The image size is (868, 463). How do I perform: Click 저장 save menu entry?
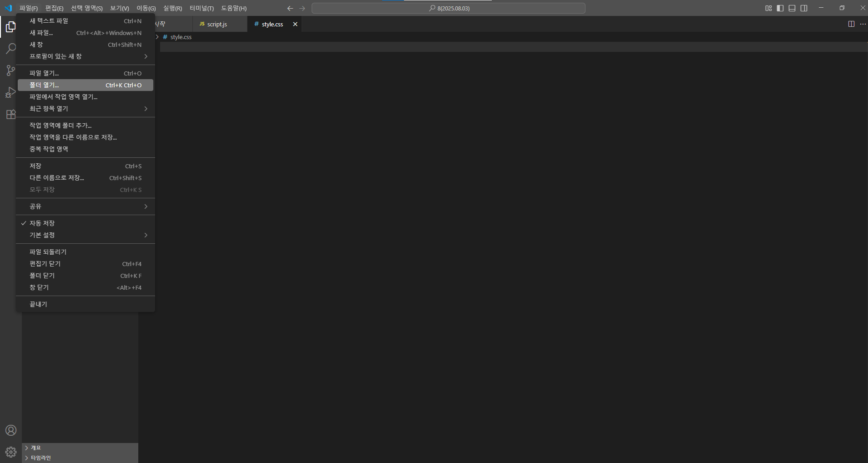coord(86,166)
